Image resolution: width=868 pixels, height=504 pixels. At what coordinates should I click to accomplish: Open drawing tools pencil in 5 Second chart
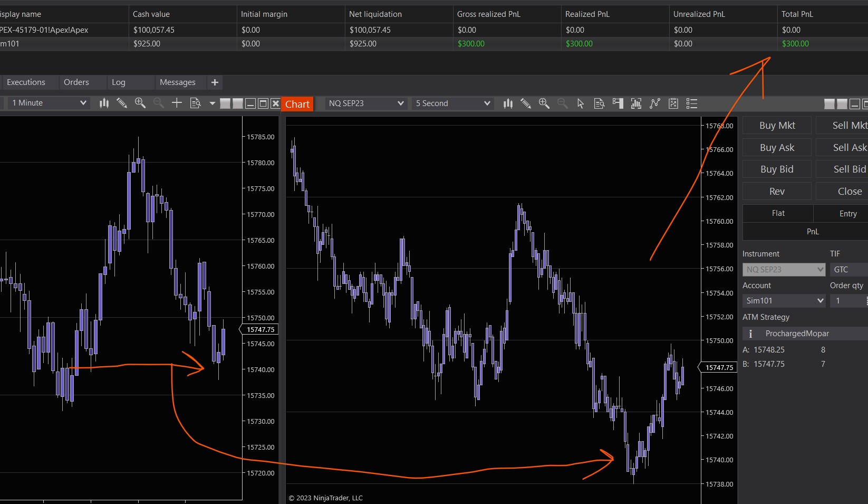tap(526, 103)
